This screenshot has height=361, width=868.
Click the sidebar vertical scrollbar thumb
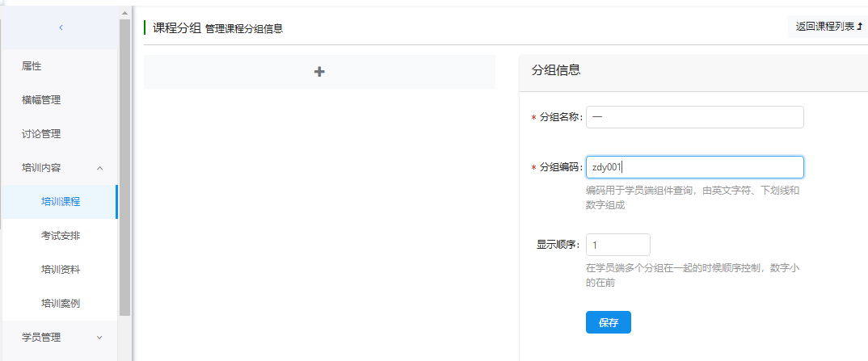[124, 162]
